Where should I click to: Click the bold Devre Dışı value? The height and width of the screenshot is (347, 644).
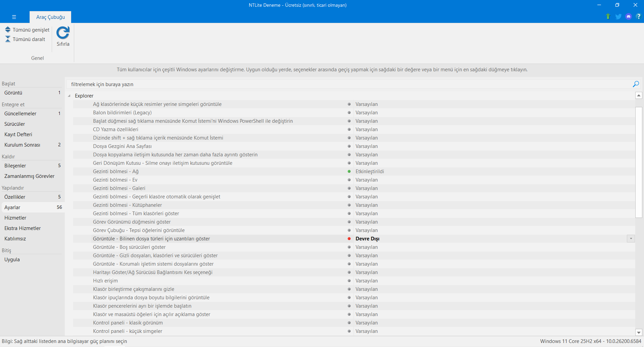(367, 239)
